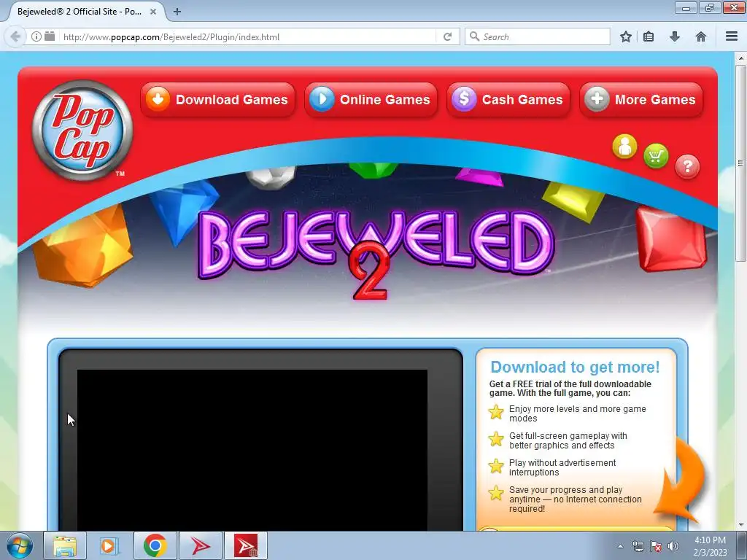
Task: Click the network tray icon
Action: (x=638, y=546)
